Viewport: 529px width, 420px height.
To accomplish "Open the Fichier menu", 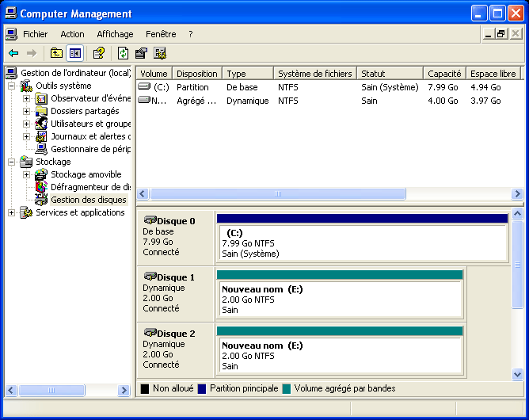I will tap(35, 34).
